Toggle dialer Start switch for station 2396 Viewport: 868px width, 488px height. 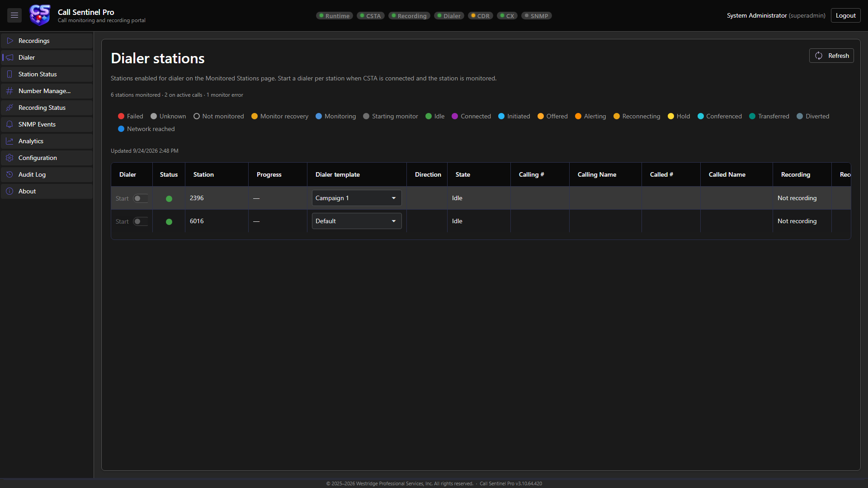(x=141, y=198)
